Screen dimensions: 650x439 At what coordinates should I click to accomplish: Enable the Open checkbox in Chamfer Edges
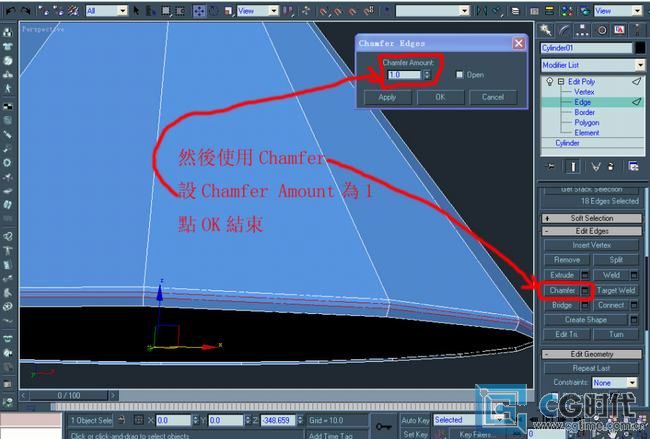click(460, 74)
